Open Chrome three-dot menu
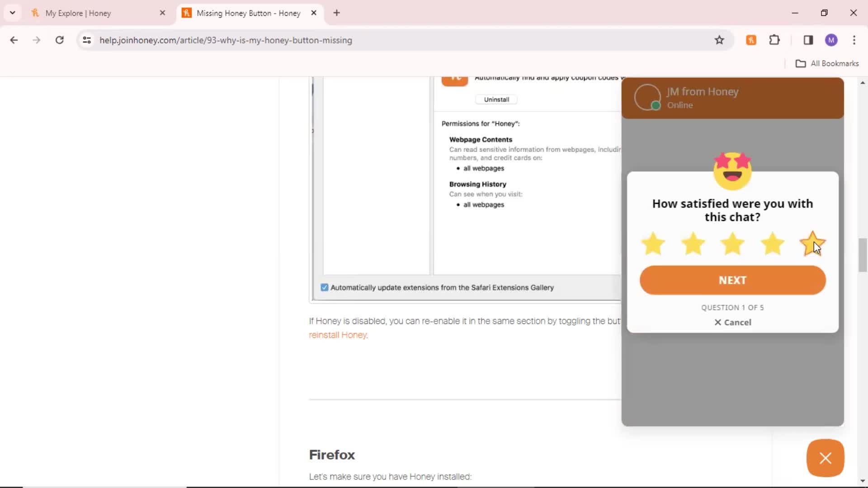The height and width of the screenshot is (488, 868). pyautogui.click(x=854, y=40)
